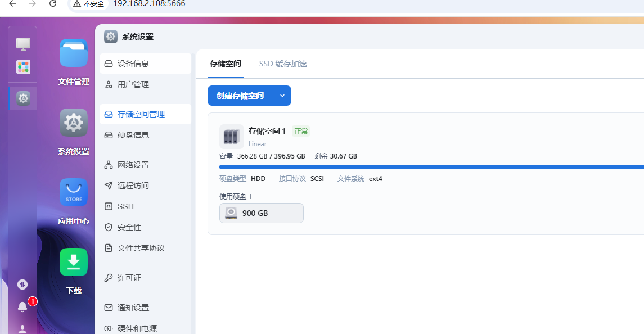
Task: Open the 文件管理 desktop icon
Action: 74,54
